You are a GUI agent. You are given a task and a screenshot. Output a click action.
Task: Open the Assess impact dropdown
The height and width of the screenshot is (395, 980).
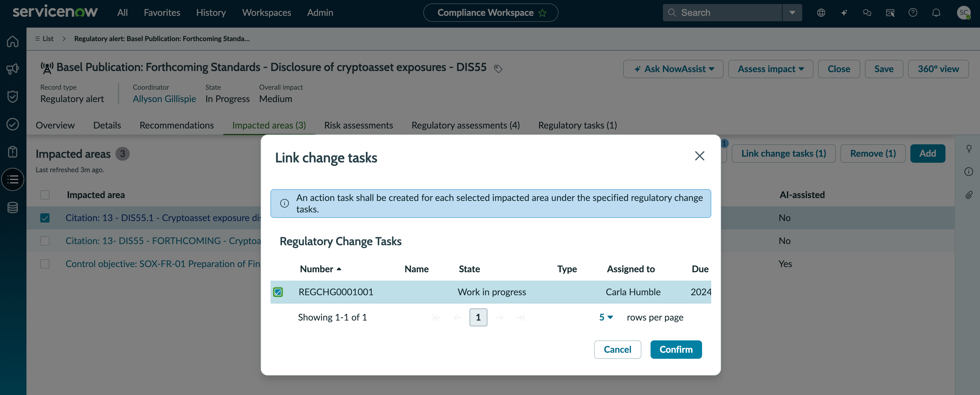[770, 69]
